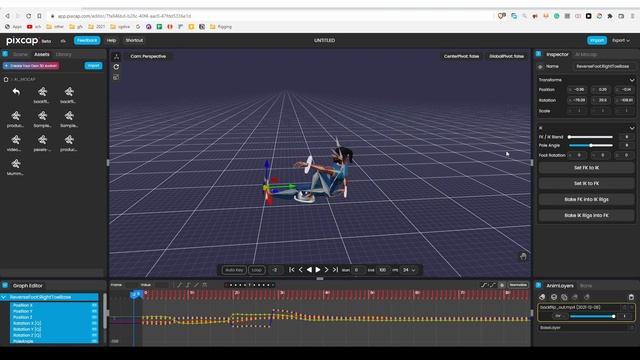The width and height of the screenshot is (640, 360).
Task: Toggle CenterPivot false setting
Action: (461, 56)
